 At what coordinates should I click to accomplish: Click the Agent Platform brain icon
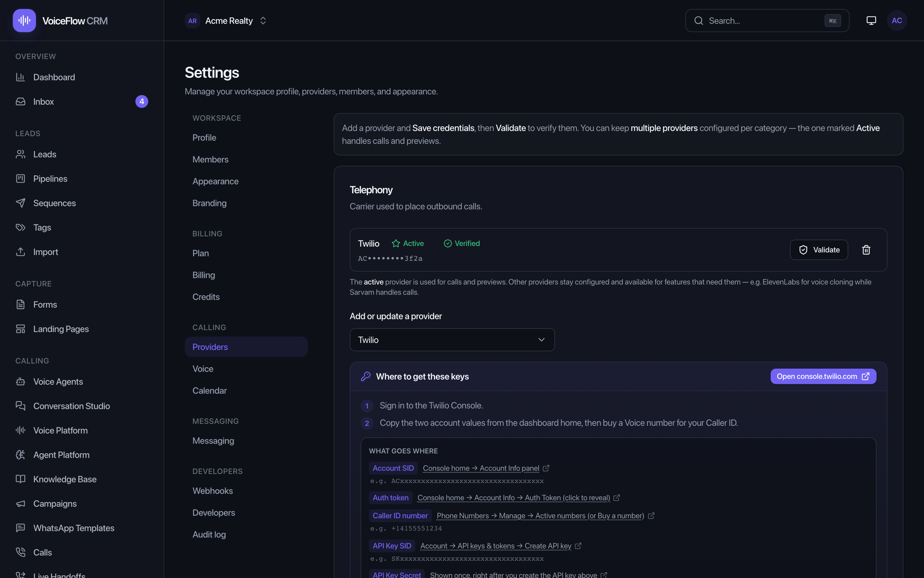pos(21,455)
